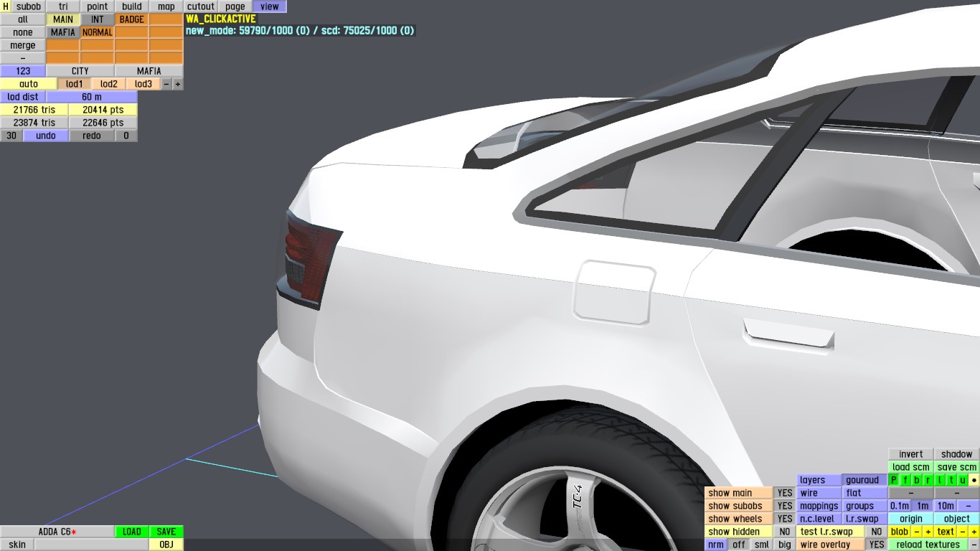
Task: Toggle the MAFIA layer beside NORMAL
Action: pyautogui.click(x=63, y=32)
